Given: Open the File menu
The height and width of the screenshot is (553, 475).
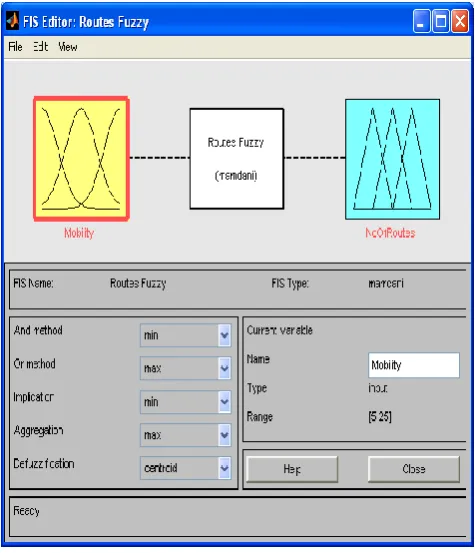Looking at the screenshot, I should 15,47.
